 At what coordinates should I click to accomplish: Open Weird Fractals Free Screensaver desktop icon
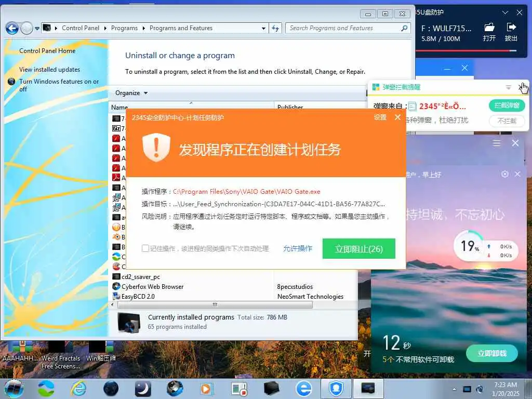click(61, 355)
